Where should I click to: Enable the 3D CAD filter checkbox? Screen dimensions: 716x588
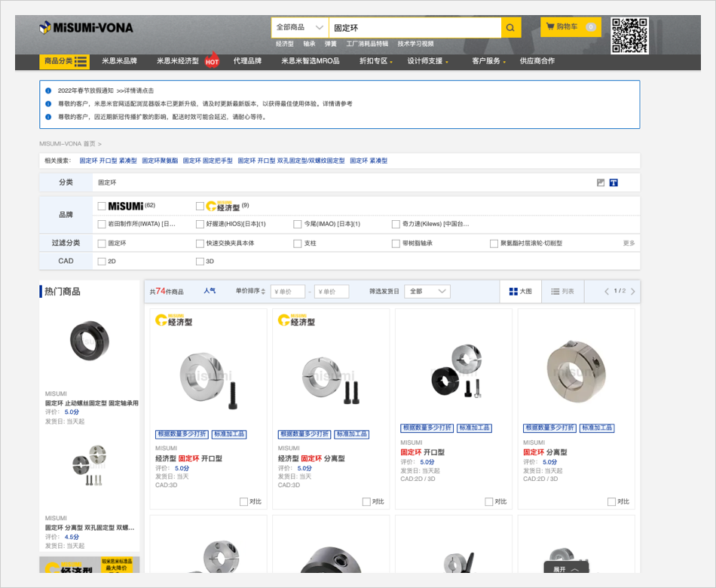200,262
